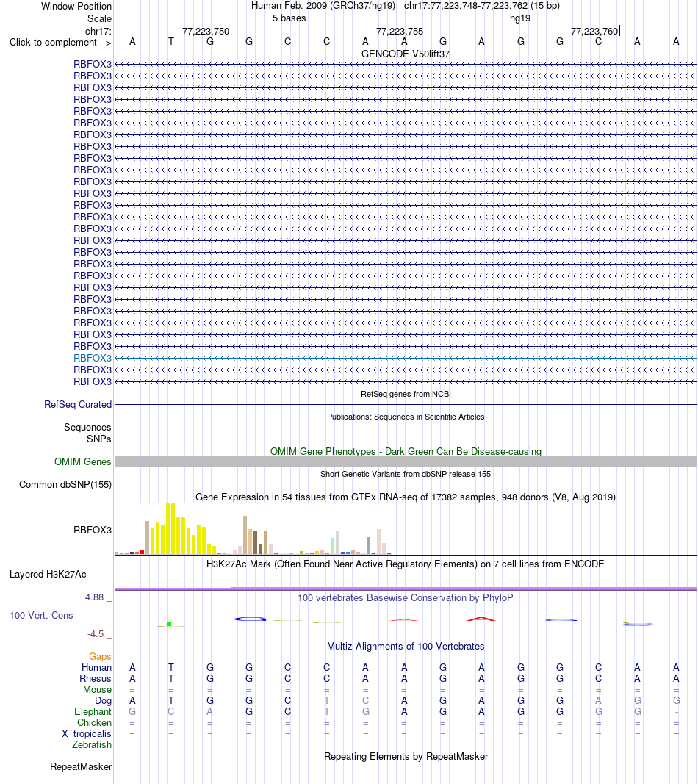Click the gray OMIM Genes item bar
Viewport: 698px width, 784px height.
coord(406,461)
